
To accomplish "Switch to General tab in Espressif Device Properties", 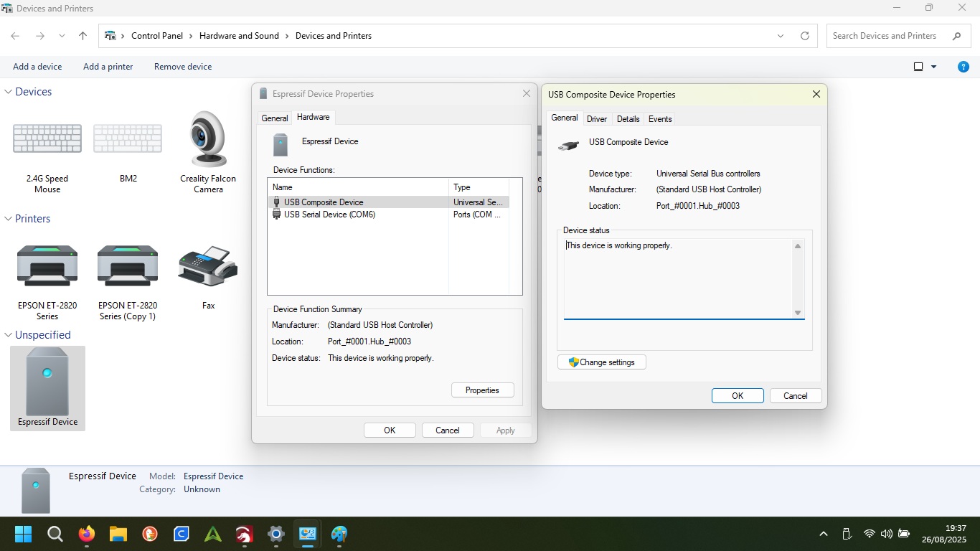I will coord(275,118).
